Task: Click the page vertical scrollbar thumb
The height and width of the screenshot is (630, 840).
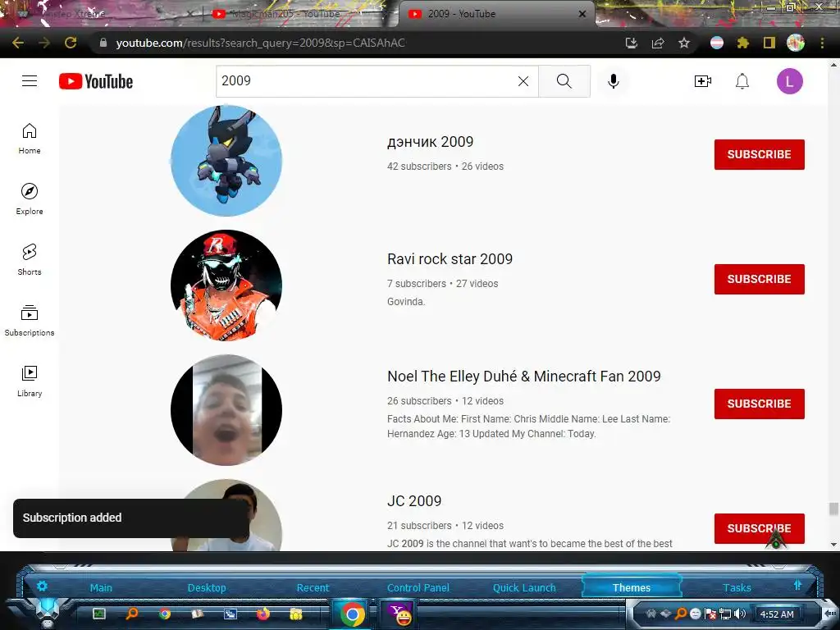Action: (x=833, y=509)
